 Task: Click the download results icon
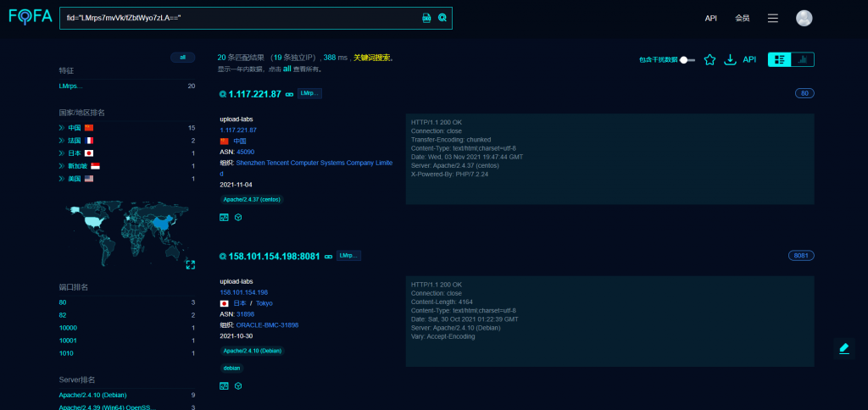(x=730, y=60)
